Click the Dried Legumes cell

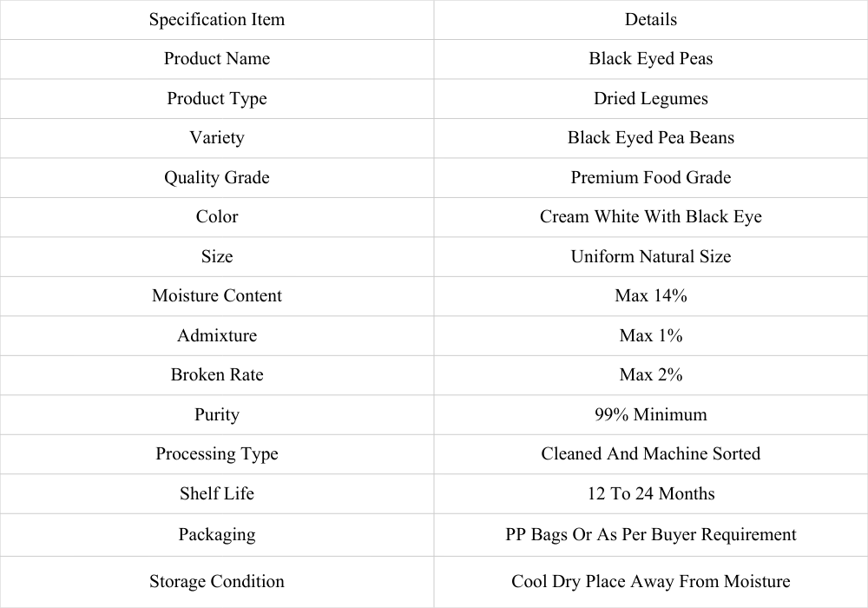click(x=650, y=98)
